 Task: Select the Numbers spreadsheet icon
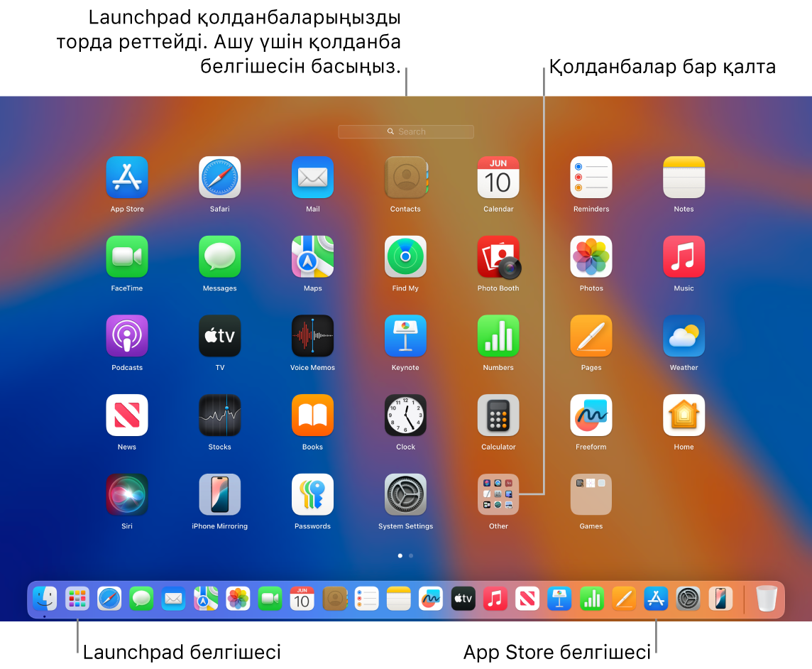pos(498,336)
